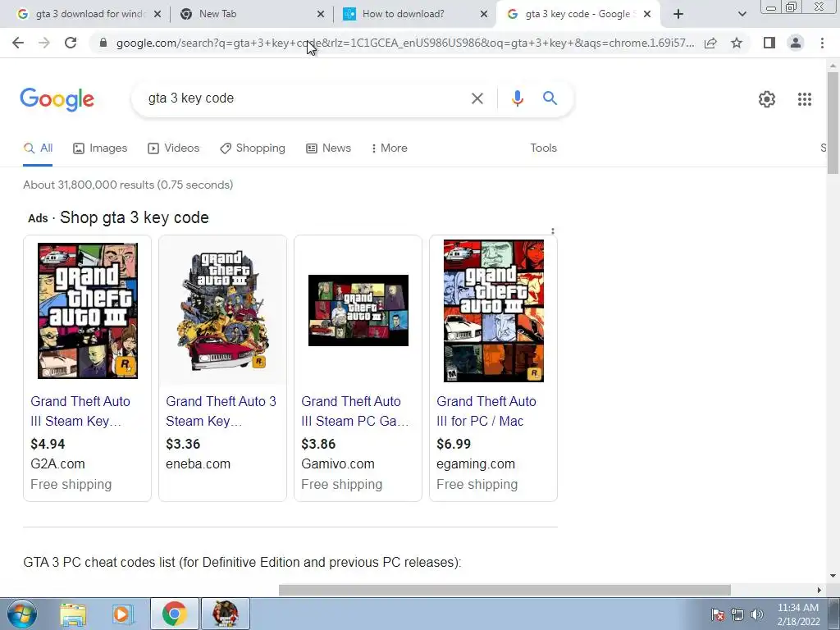Click the G2A.com seller name

pos(57,464)
